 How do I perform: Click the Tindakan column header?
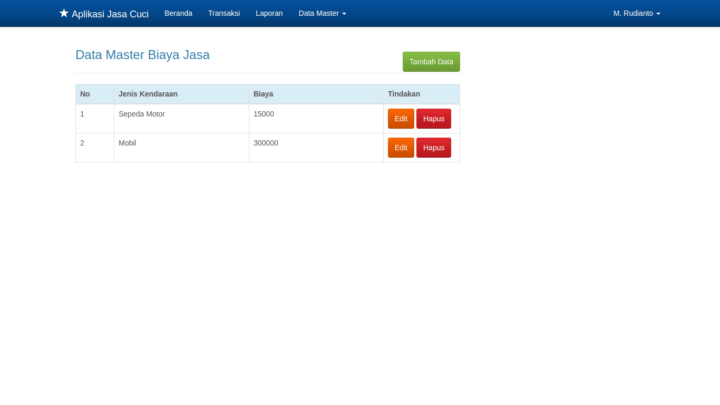coord(404,94)
